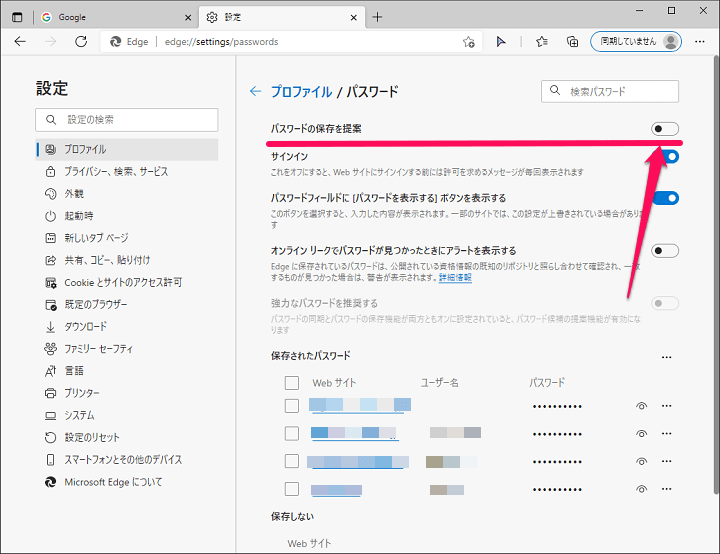Open 既定のブラウザー settings
This screenshot has width=720, height=554.
pyautogui.click(x=127, y=305)
